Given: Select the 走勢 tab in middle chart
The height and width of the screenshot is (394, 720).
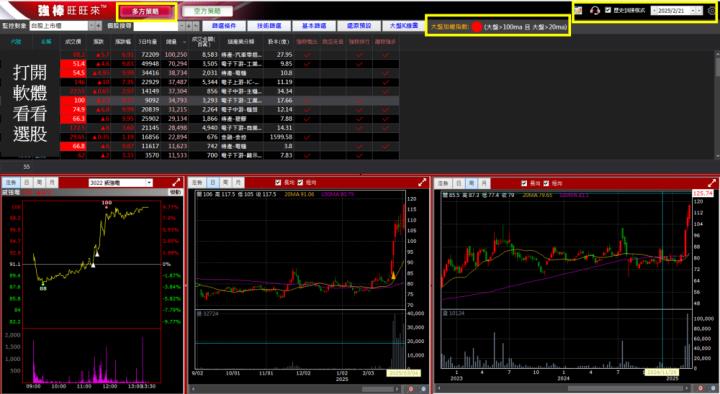Looking at the screenshot, I should coord(197,183).
